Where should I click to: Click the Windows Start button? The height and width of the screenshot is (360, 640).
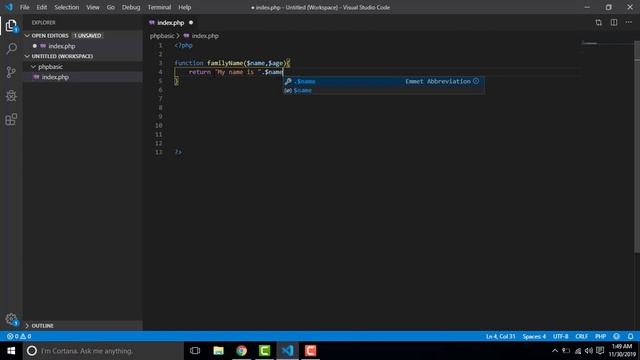click(x=11, y=351)
